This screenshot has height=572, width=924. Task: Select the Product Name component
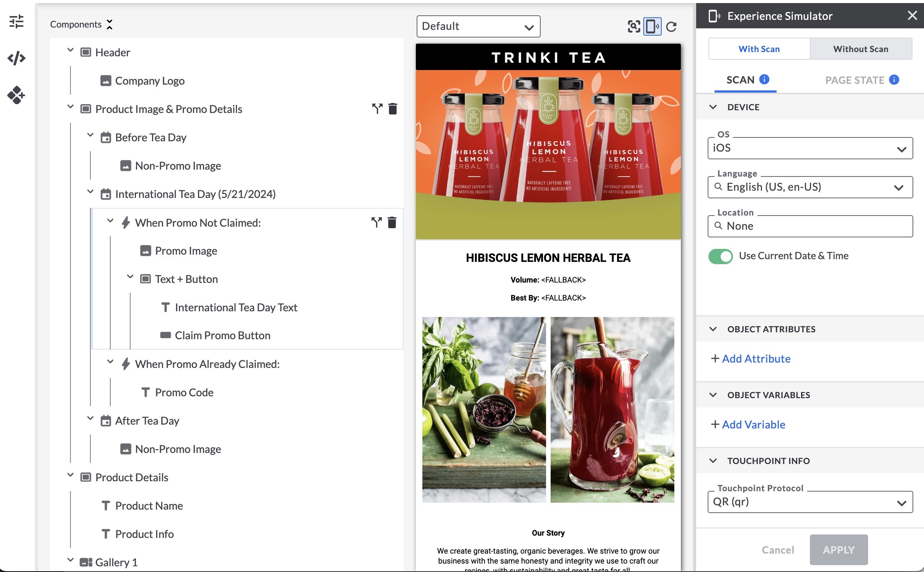point(149,506)
